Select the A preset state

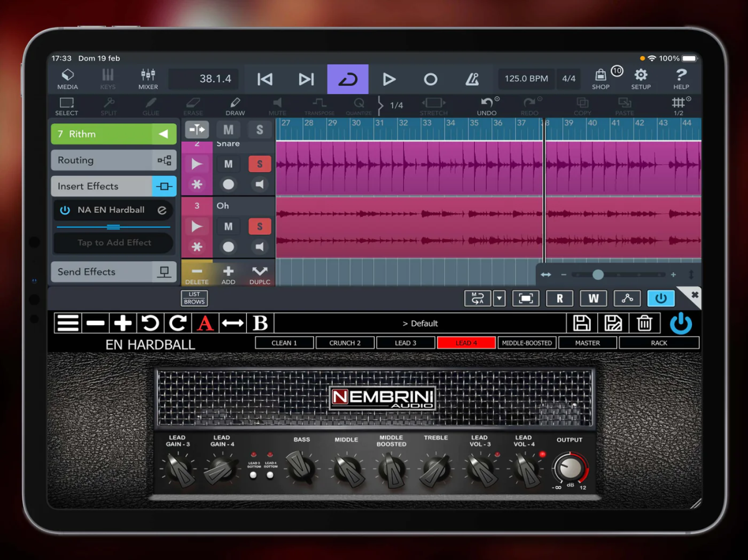tap(205, 323)
